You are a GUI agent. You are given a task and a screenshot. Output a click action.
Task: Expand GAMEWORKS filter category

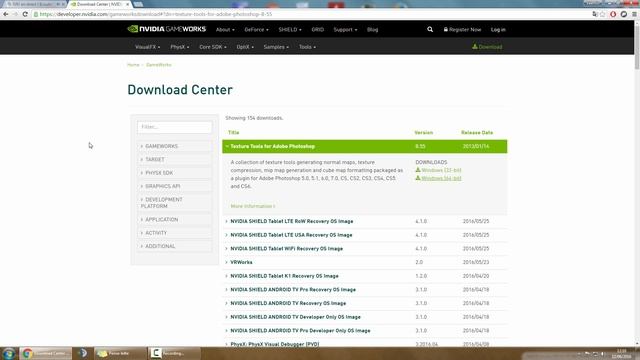coord(175,146)
